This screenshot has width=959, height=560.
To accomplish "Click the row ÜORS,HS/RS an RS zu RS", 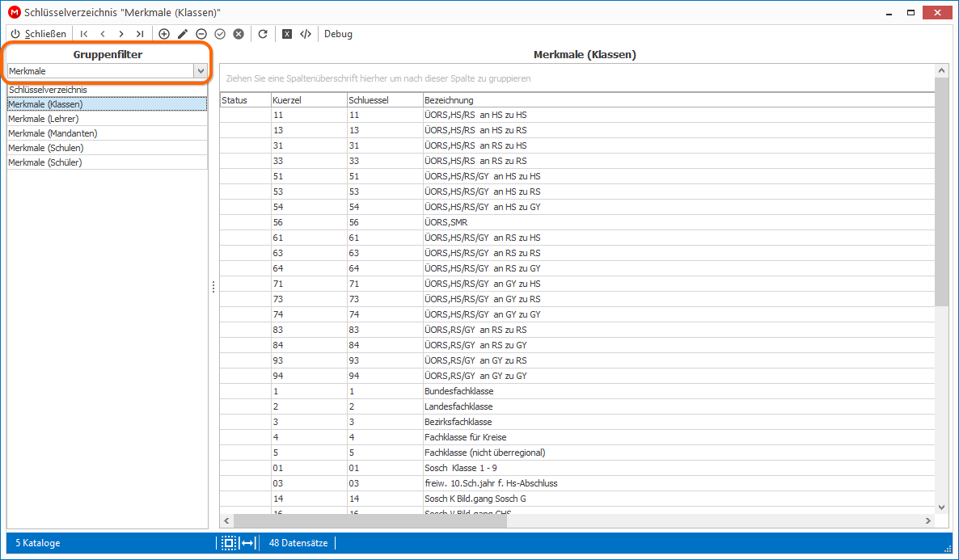I will pyautogui.click(x=577, y=161).
